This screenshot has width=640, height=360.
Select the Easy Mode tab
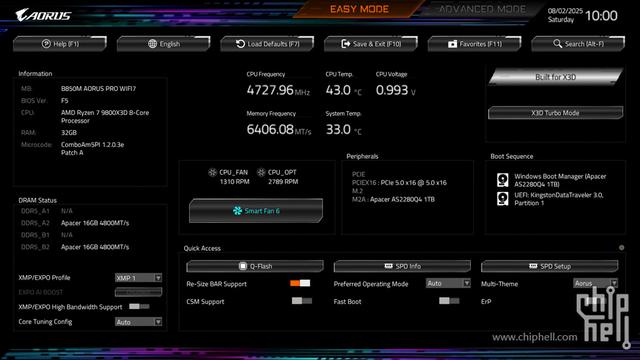(x=359, y=9)
